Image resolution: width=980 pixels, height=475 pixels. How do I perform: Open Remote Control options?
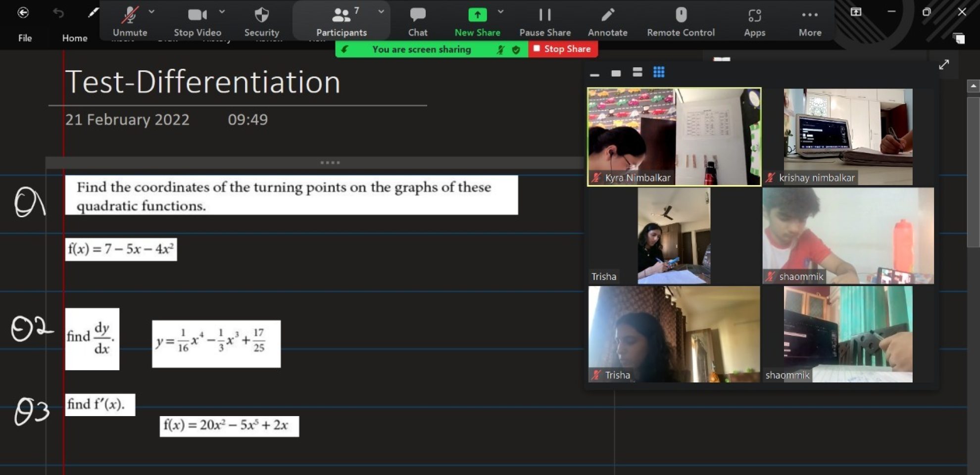coord(681,22)
